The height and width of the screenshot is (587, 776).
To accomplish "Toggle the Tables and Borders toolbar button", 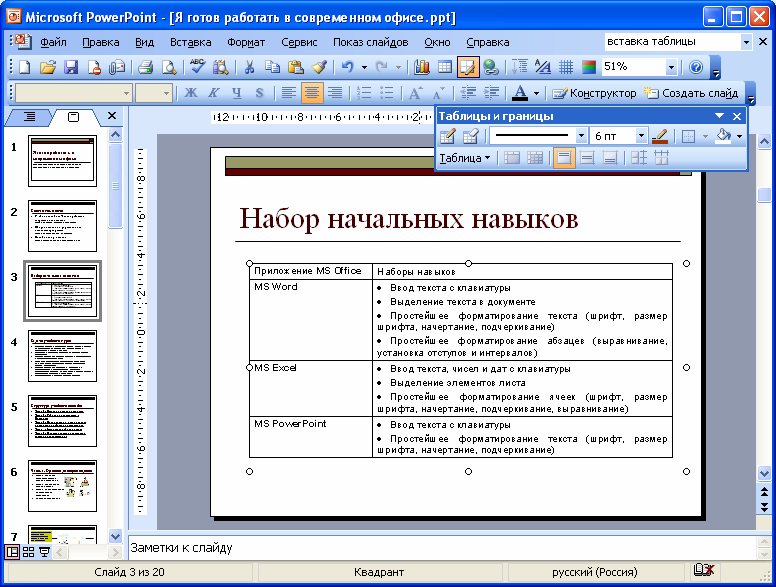I will click(468, 67).
